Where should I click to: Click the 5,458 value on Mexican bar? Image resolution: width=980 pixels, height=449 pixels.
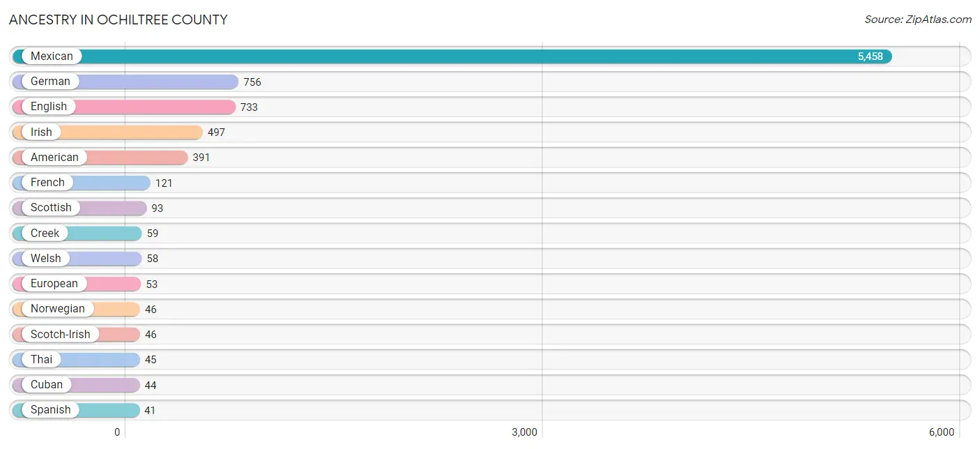click(871, 56)
